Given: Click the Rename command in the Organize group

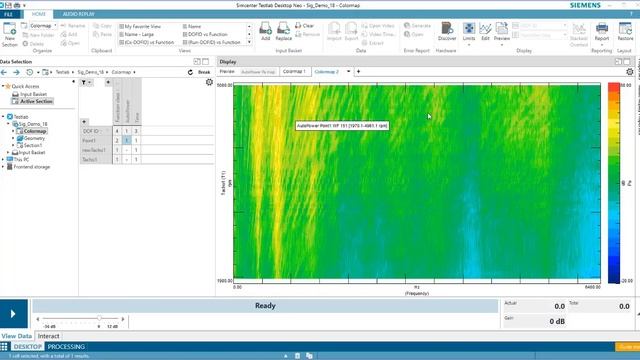Looking at the screenshot, I should pyautogui.click(x=73, y=26).
